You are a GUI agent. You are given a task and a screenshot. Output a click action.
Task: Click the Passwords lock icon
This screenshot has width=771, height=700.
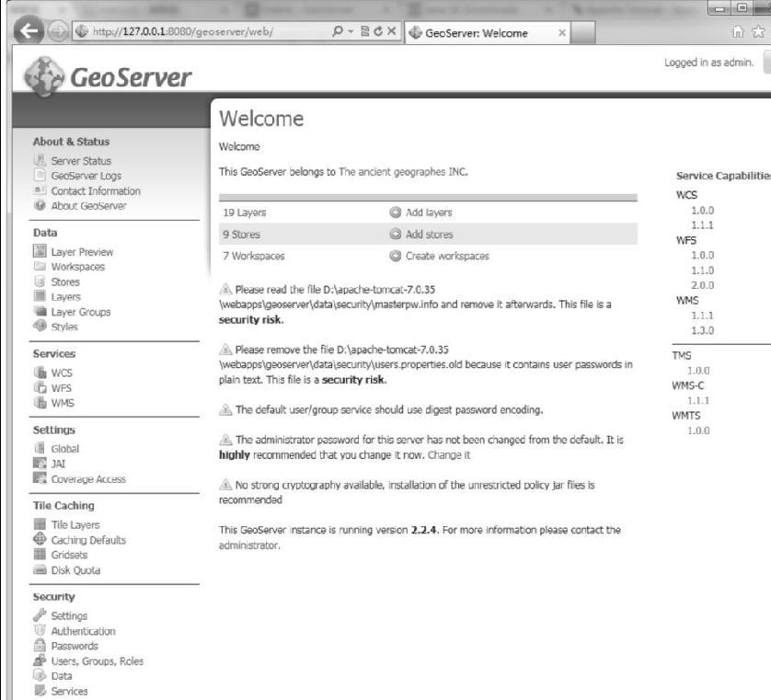40,645
